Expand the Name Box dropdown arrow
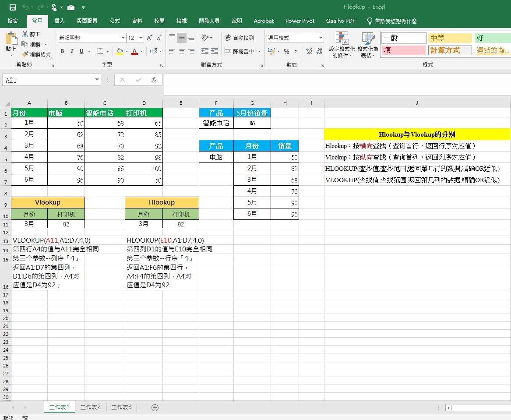 [x=97, y=80]
